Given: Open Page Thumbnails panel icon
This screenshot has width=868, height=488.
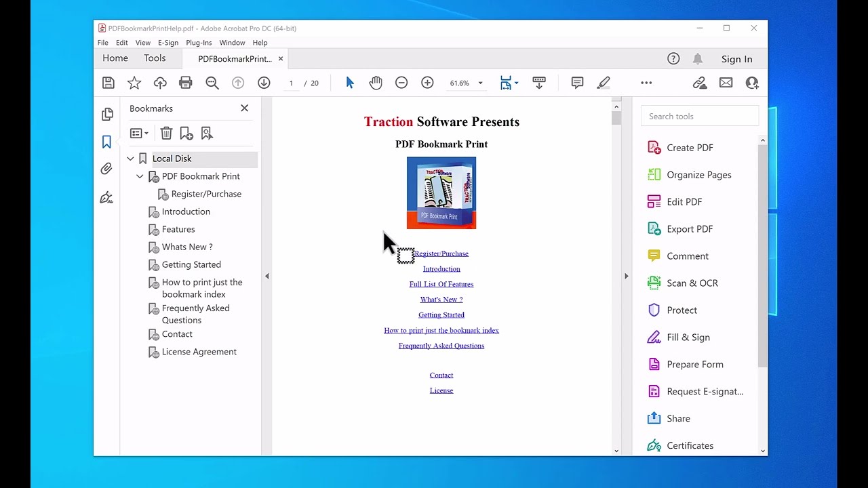Looking at the screenshot, I should point(107,115).
